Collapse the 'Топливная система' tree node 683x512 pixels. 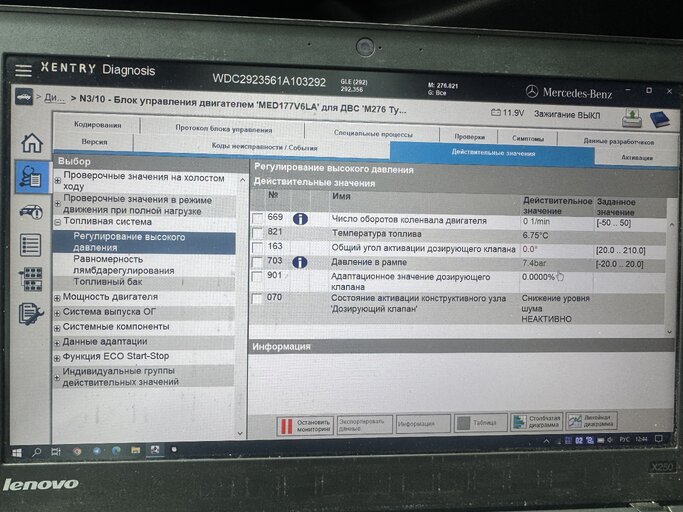(57, 222)
